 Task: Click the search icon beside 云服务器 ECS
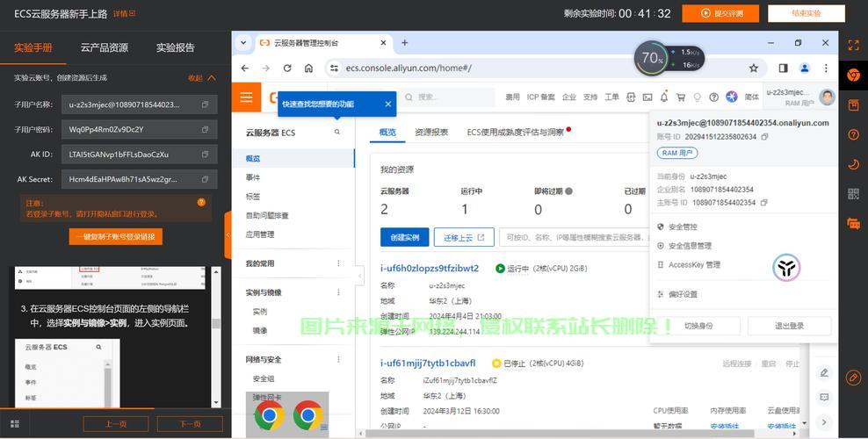point(337,133)
